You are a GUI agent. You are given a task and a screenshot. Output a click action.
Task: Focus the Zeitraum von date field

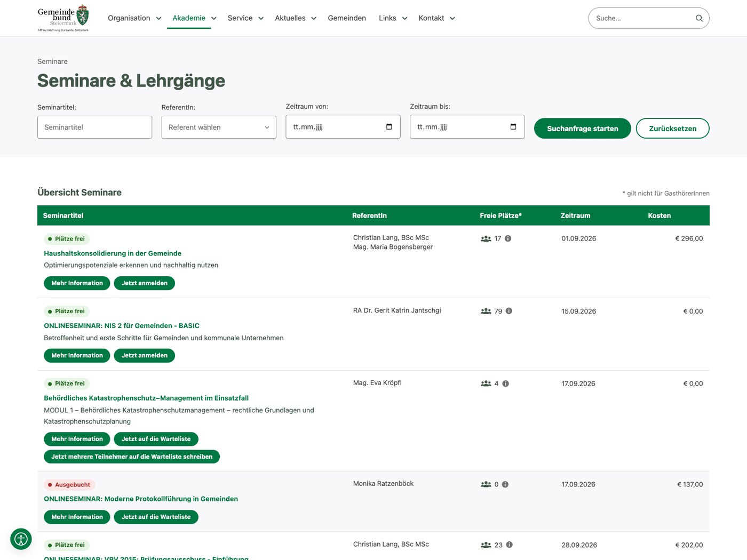pyautogui.click(x=343, y=127)
